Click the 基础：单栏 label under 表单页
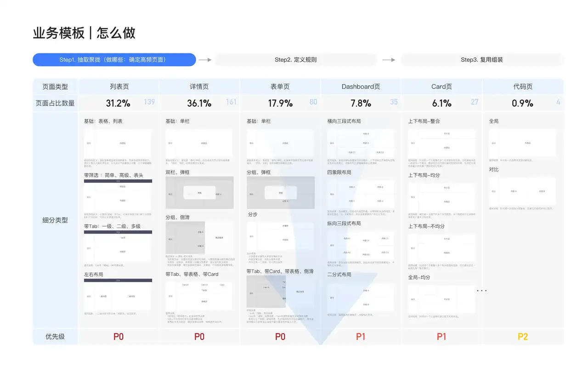 tap(259, 121)
